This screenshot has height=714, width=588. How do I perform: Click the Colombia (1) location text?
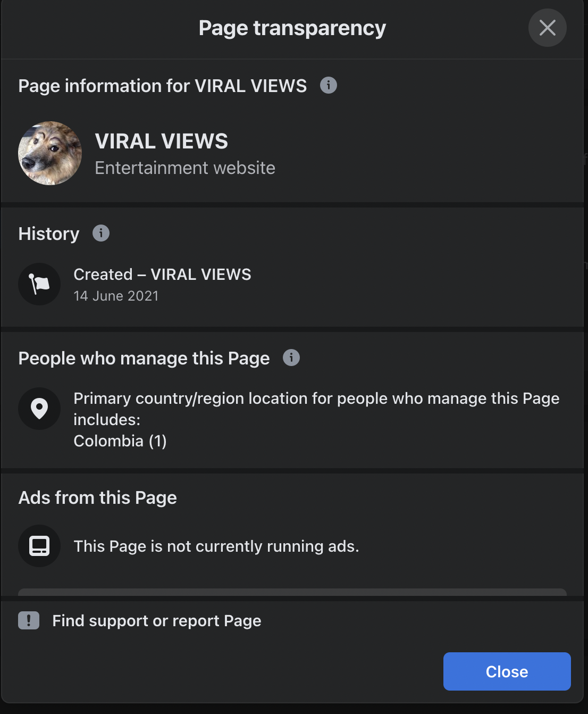click(x=120, y=441)
